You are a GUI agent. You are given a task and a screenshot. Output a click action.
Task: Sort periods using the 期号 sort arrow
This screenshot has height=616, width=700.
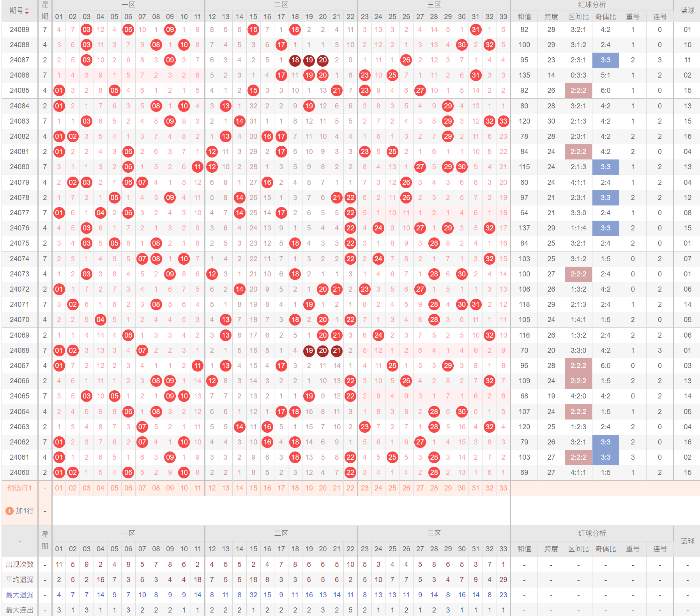point(27,11)
